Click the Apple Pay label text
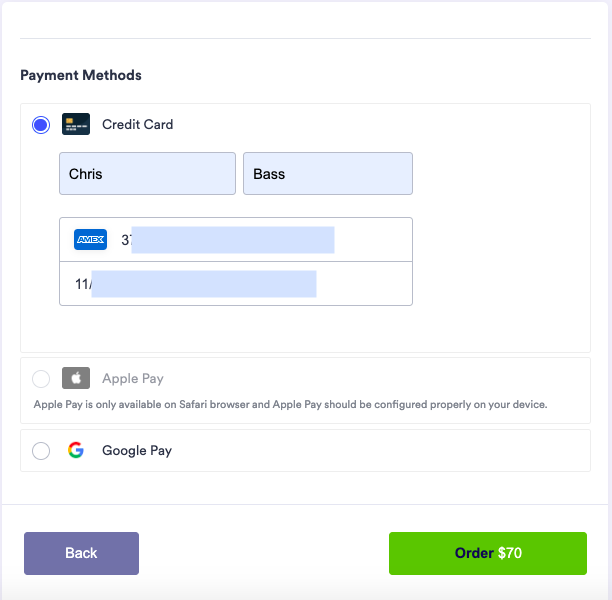 (133, 379)
